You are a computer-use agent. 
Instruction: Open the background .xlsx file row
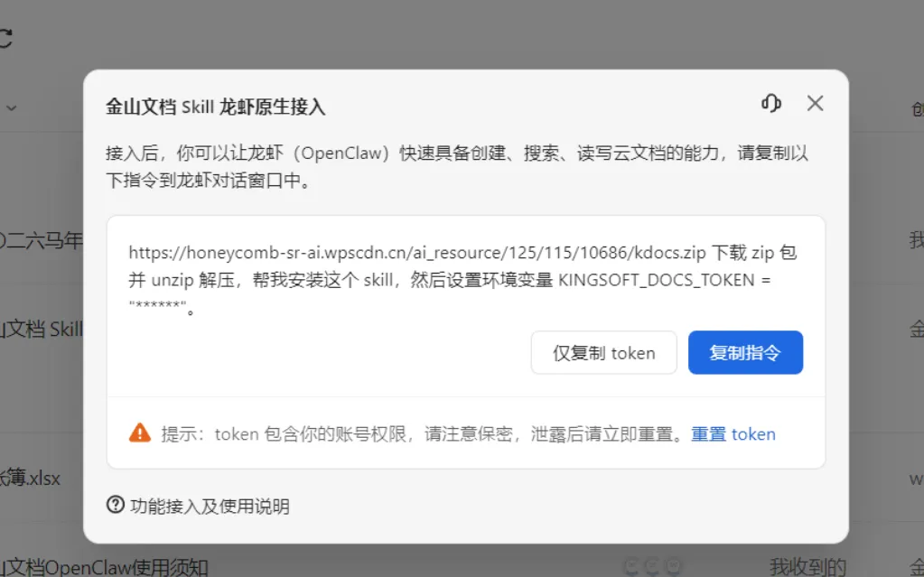(x=31, y=478)
